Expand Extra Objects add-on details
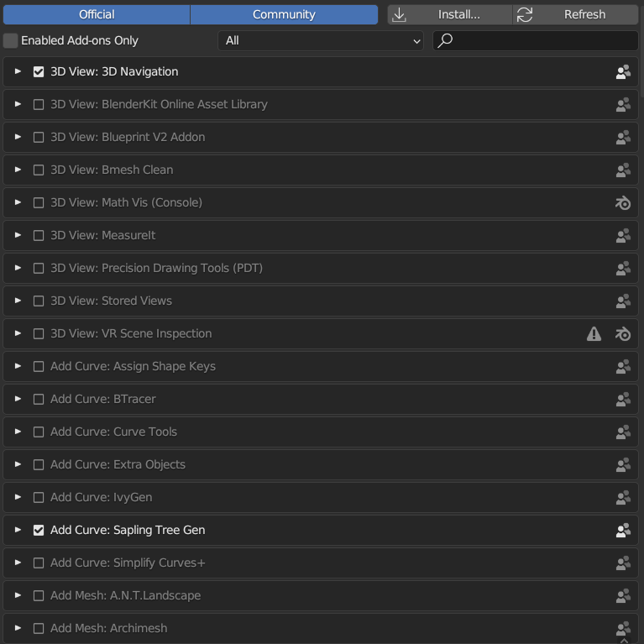Viewport: 644px width, 644px height. tap(18, 464)
